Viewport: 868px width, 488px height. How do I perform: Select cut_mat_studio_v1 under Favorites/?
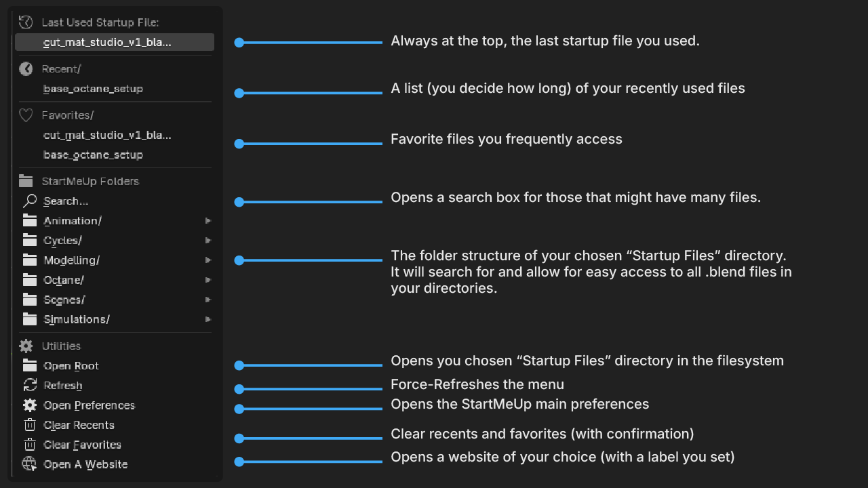(x=107, y=135)
